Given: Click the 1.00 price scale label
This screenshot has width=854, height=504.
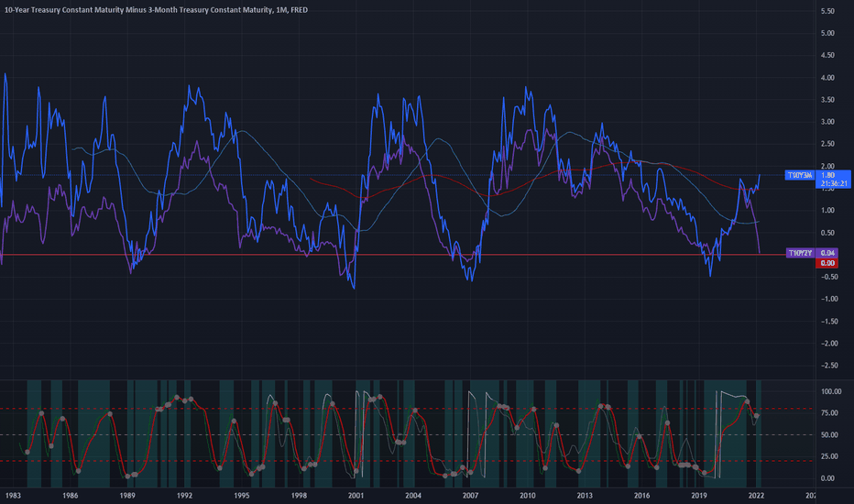Looking at the screenshot, I should pos(827,211).
